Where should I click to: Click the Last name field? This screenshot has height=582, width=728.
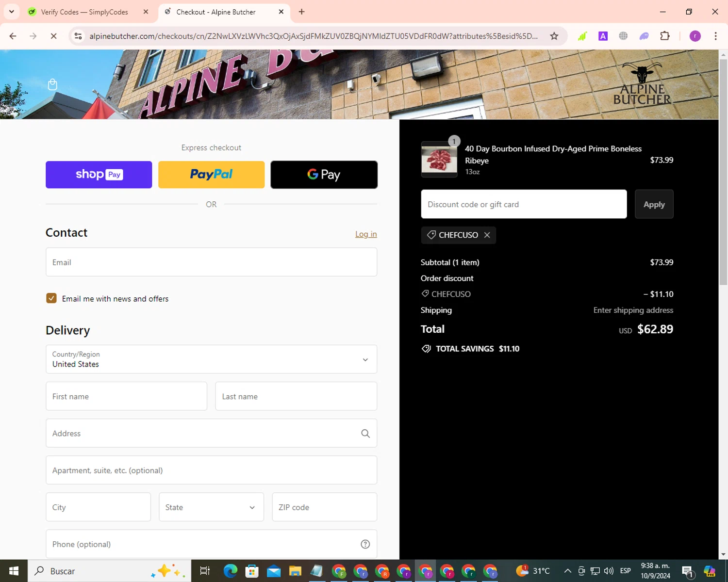coord(296,396)
